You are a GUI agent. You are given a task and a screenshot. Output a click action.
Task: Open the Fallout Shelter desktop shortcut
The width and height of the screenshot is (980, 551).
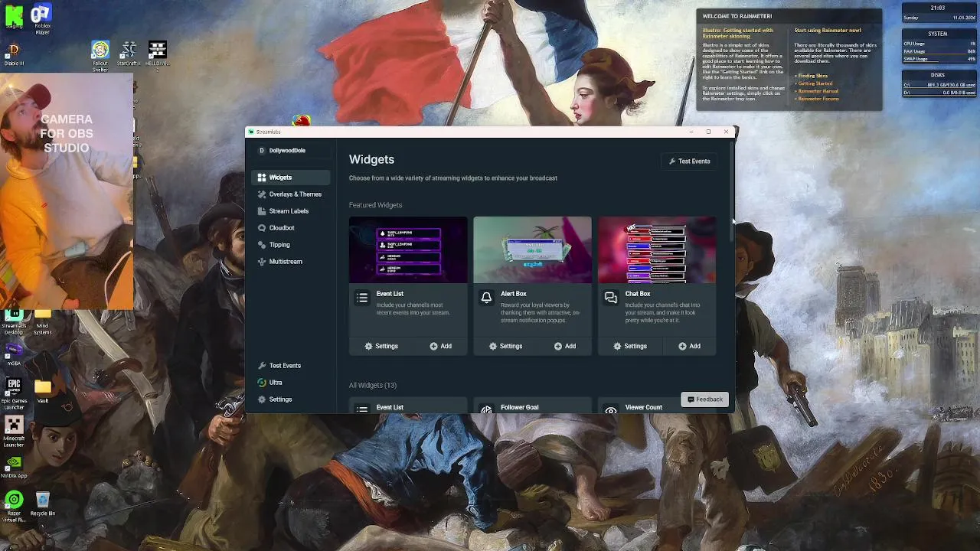point(100,57)
